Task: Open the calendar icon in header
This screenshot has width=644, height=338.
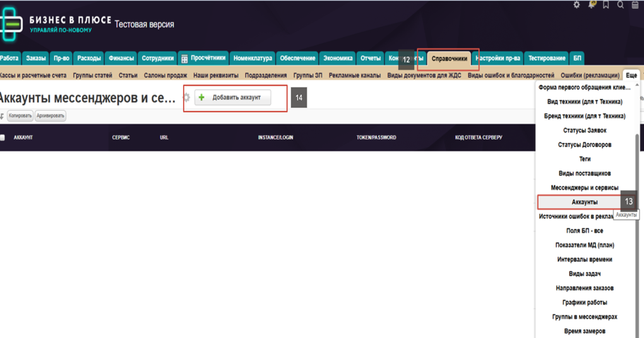Action: [635, 5]
